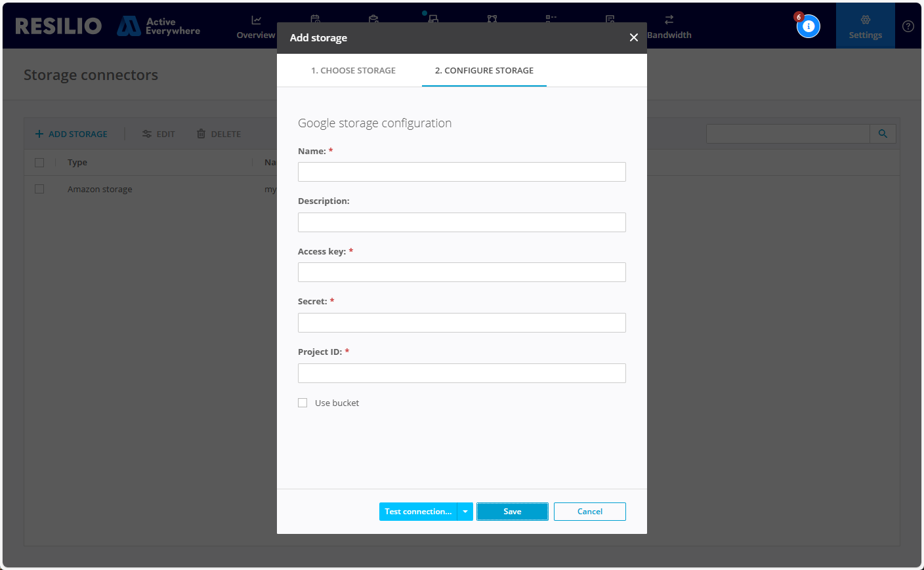Screen dimensions: 924x570
Task: Click the Delete trash icon
Action: click(x=201, y=134)
